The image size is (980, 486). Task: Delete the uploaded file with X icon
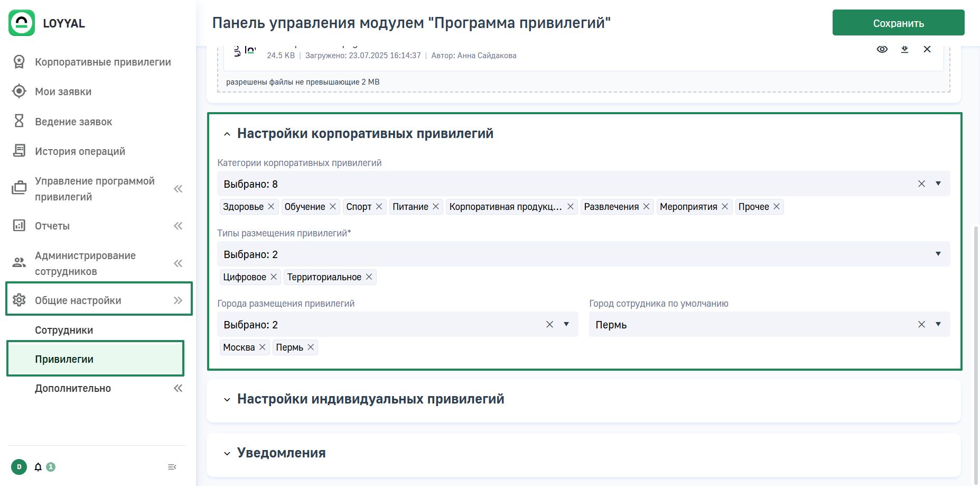[x=927, y=49]
